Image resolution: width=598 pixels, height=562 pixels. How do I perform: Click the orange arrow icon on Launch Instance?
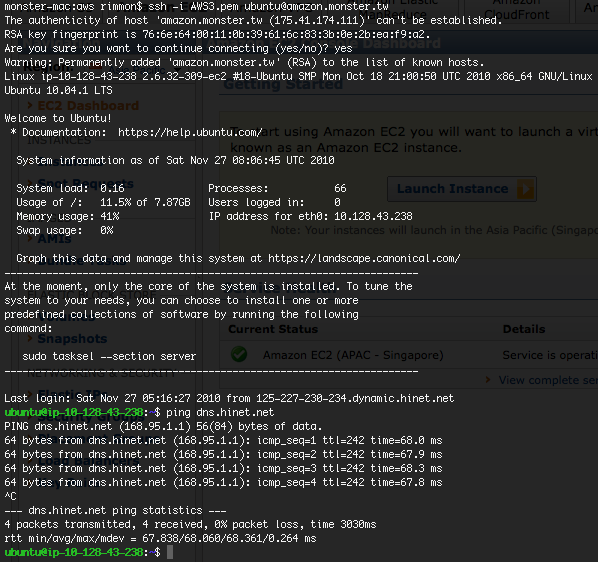pos(526,189)
